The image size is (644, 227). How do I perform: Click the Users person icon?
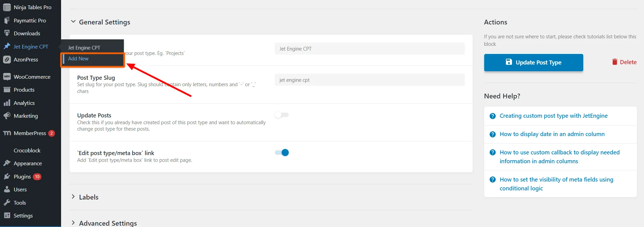pos(7,189)
